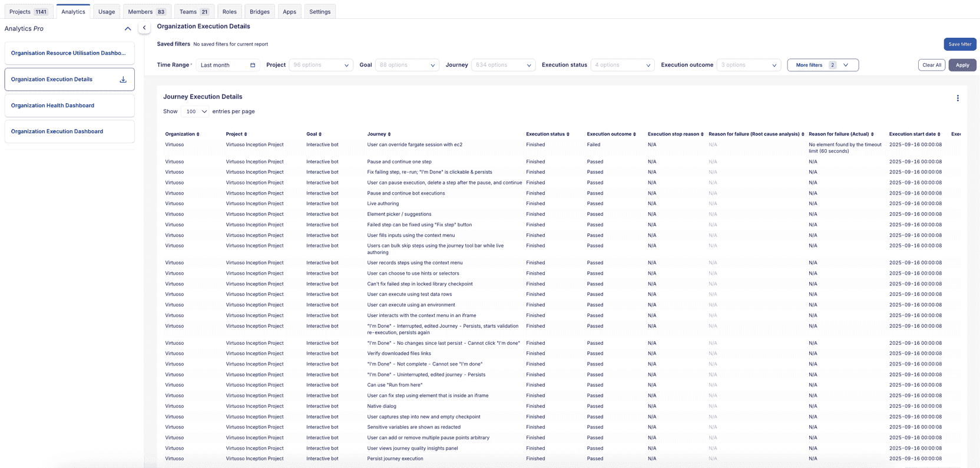Click journey "Can use "Run from here""
Screen dimensions: 980x468
coord(395,385)
